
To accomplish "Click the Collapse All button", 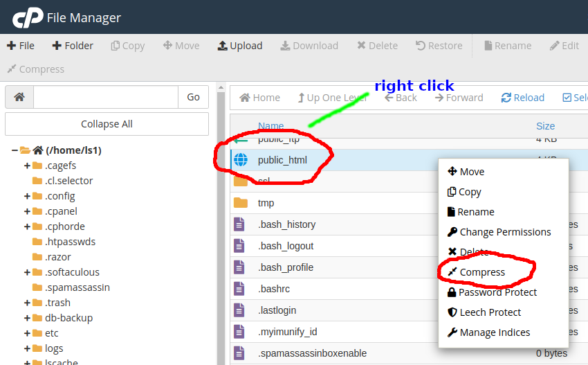I will point(107,124).
